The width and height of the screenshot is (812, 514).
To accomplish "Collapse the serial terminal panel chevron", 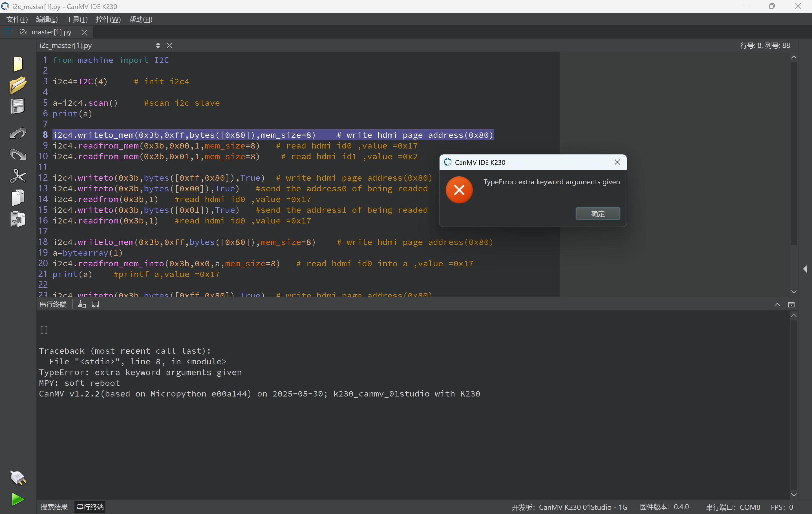I will 777,305.
